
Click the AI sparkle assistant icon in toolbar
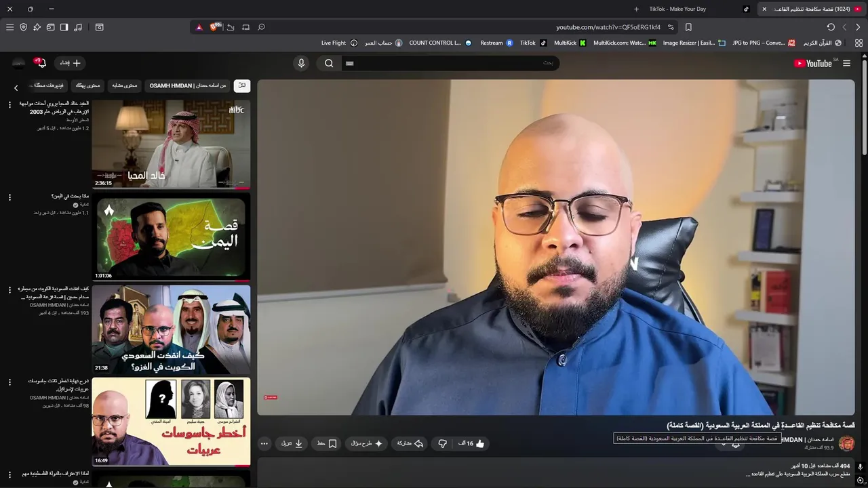pyautogui.click(x=37, y=27)
